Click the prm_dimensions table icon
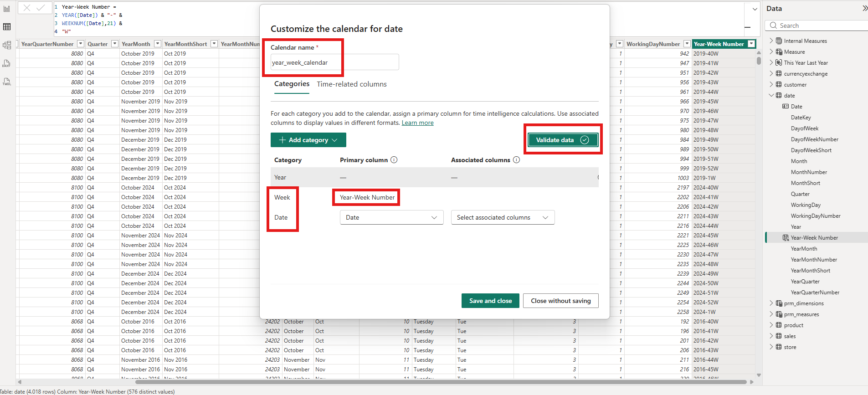The height and width of the screenshot is (395, 868). click(x=779, y=303)
